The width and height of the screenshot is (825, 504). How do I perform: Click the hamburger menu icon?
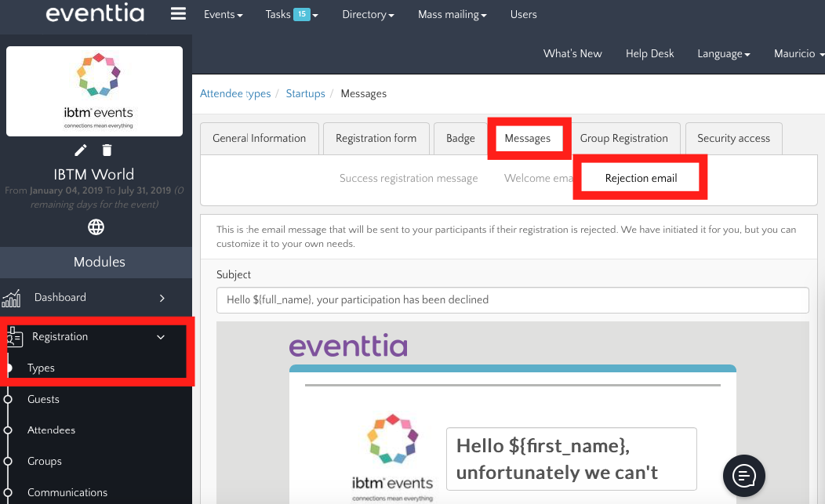(x=178, y=14)
